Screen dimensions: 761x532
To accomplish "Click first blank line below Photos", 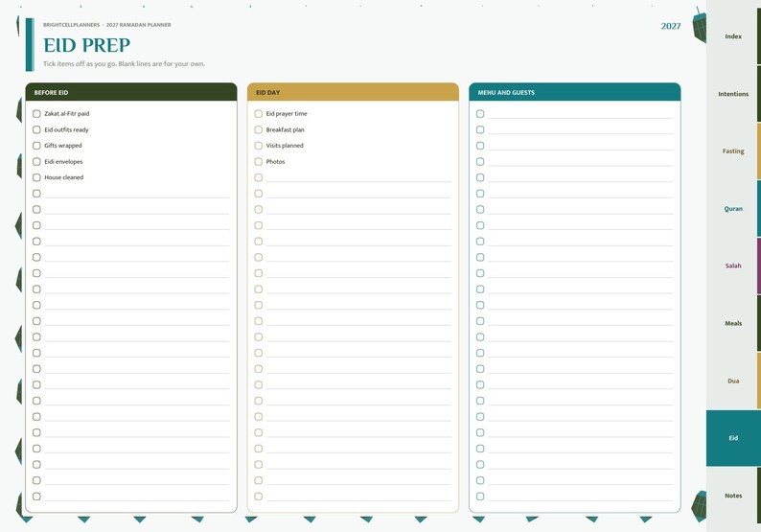I will click(358, 178).
